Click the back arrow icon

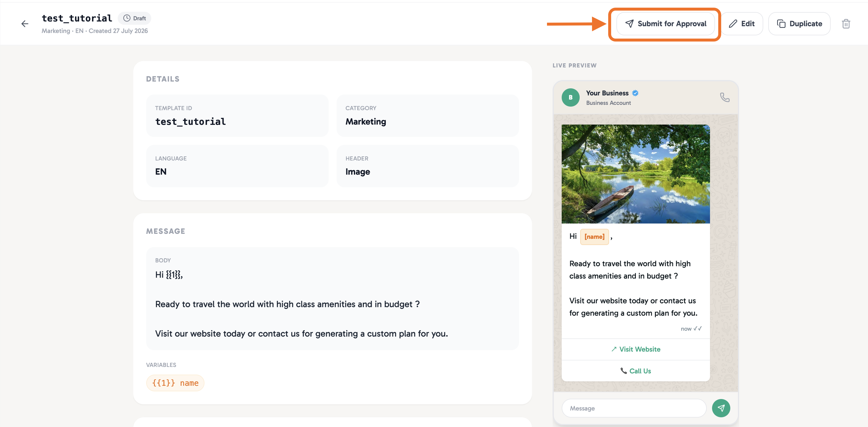25,24
